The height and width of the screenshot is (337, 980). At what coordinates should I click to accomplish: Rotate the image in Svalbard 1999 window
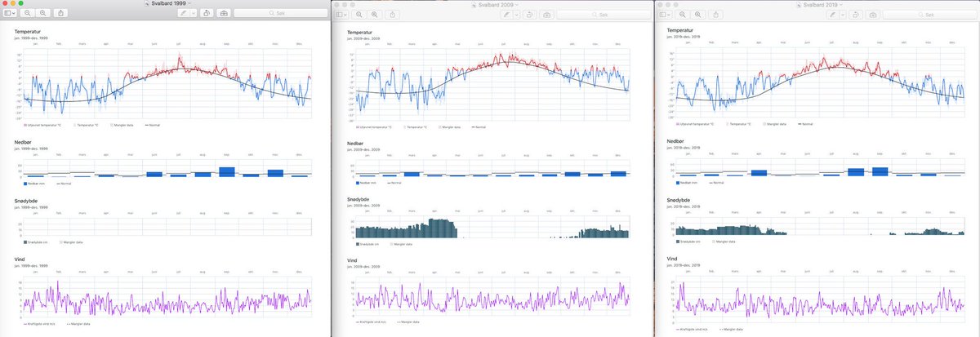click(x=207, y=13)
